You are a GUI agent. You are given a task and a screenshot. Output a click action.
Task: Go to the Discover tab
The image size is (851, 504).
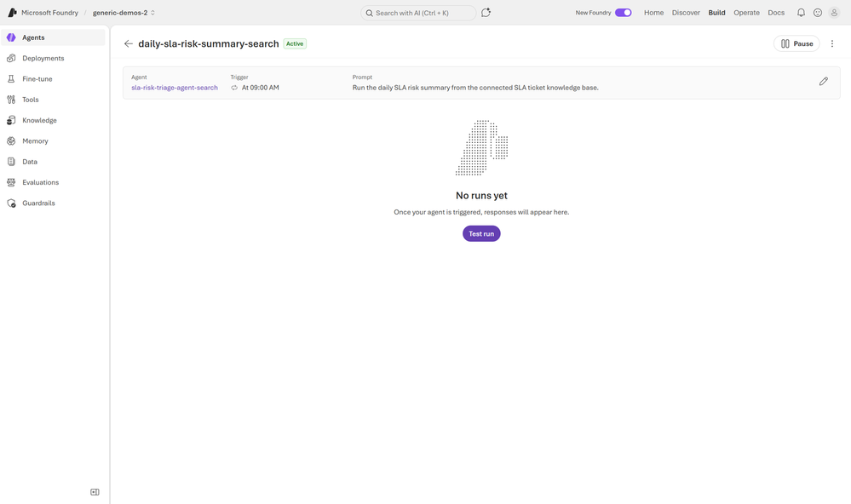point(686,13)
